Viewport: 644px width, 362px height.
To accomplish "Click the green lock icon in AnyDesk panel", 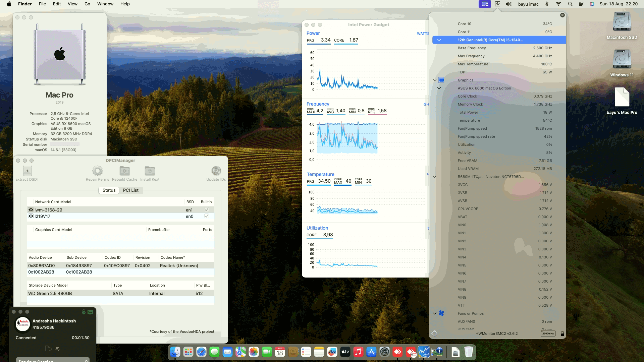I will tap(84, 312).
